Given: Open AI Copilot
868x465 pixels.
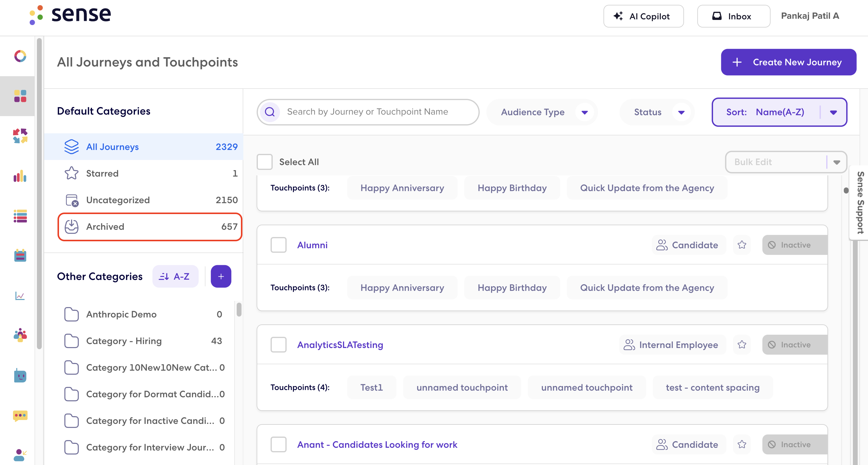Looking at the screenshot, I should point(643,16).
